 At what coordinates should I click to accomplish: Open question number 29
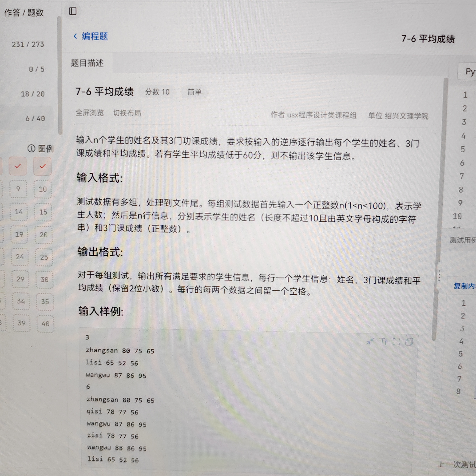point(21,279)
